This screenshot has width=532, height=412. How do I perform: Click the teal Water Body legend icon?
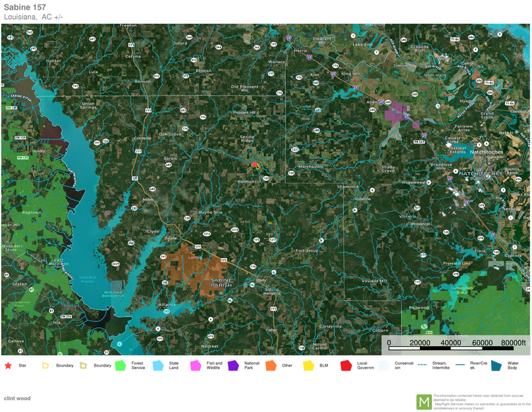pos(496,365)
